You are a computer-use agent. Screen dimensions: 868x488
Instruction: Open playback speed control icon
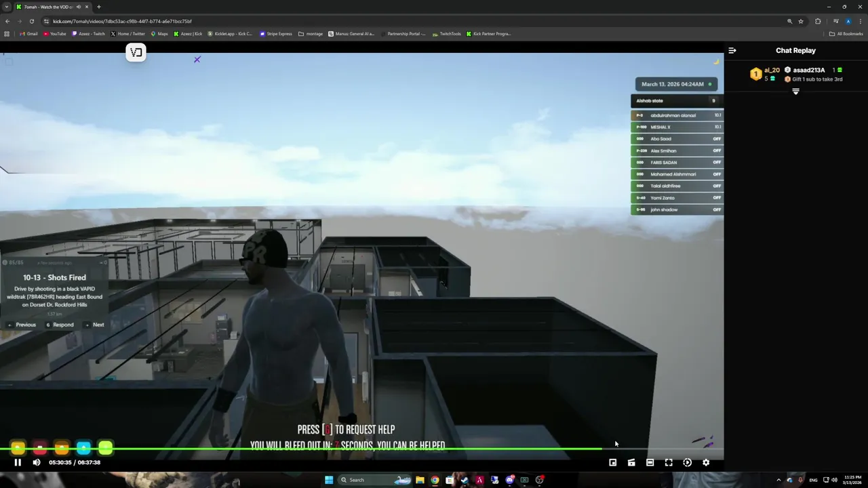687,462
